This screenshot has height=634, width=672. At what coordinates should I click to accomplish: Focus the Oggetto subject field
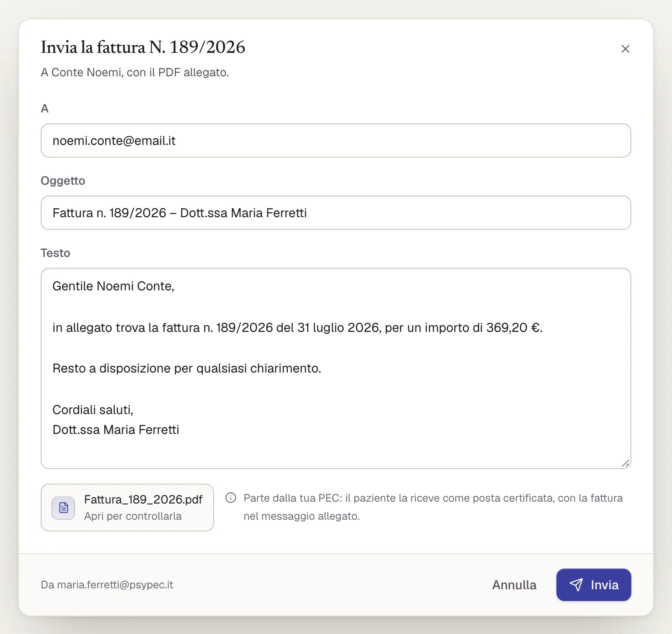[x=336, y=213]
